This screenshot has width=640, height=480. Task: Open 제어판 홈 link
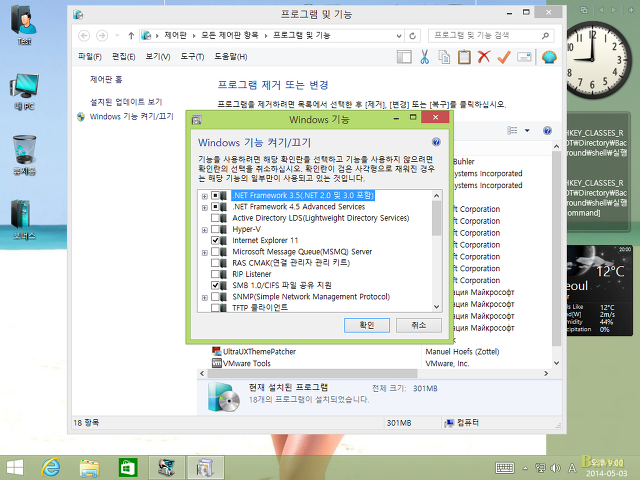[106, 79]
